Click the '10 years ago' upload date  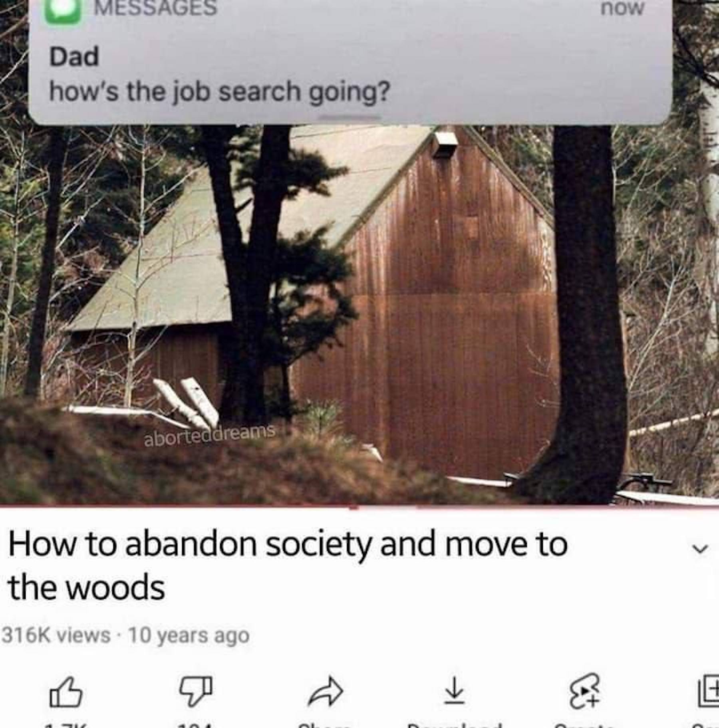(x=189, y=635)
